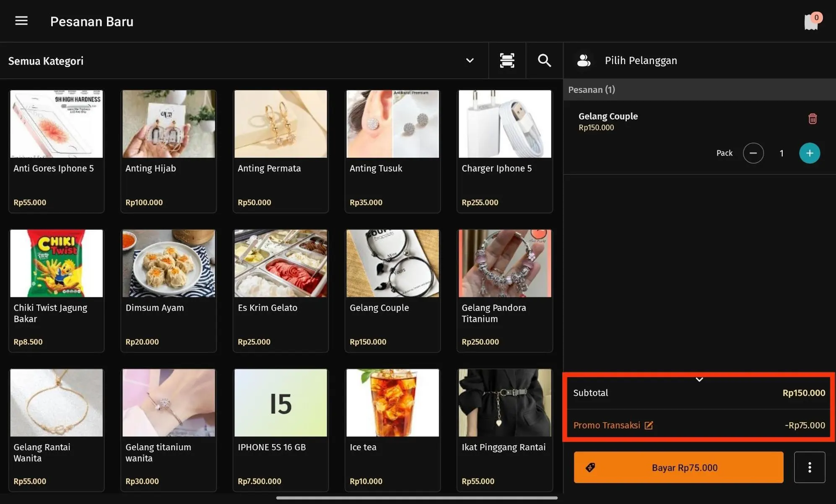
Task: Decrease Gelang Couple quantity
Action: point(753,153)
